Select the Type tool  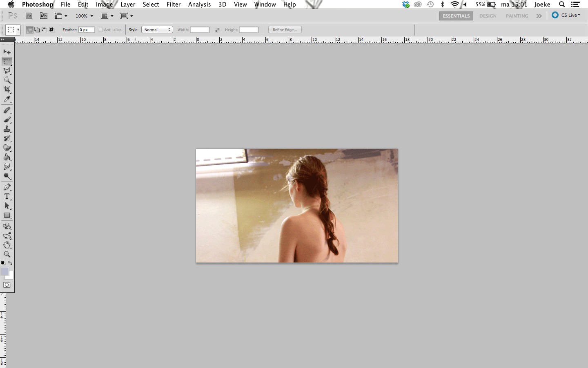(7, 197)
